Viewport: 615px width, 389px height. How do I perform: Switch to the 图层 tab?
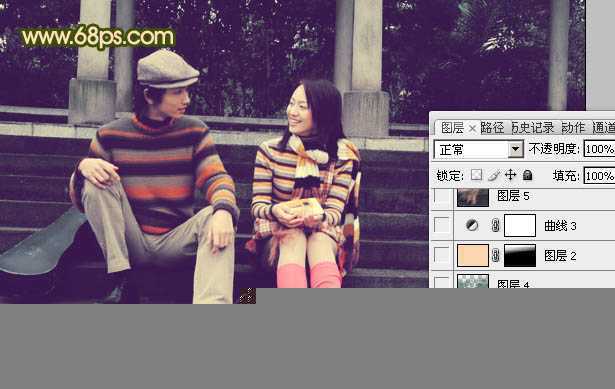452,128
